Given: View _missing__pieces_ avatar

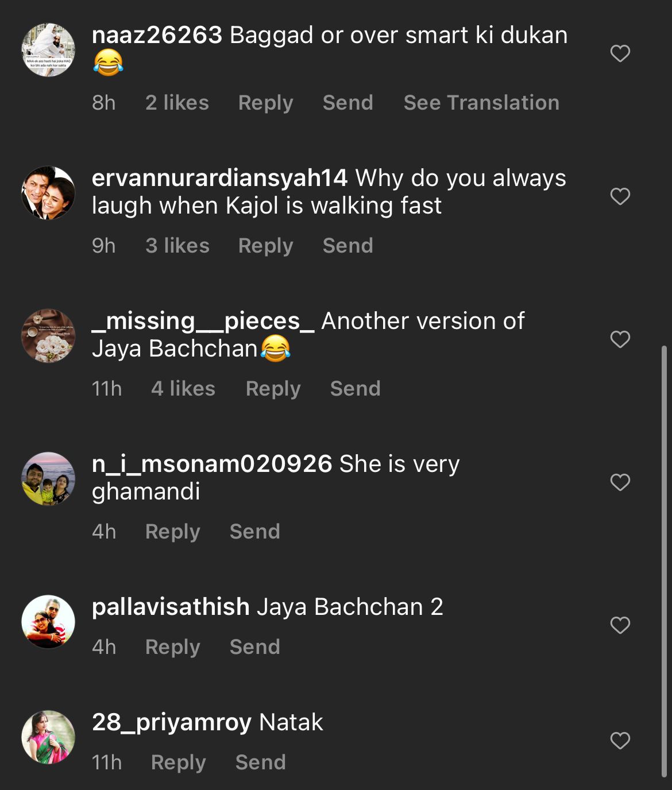Looking at the screenshot, I should point(48,336).
